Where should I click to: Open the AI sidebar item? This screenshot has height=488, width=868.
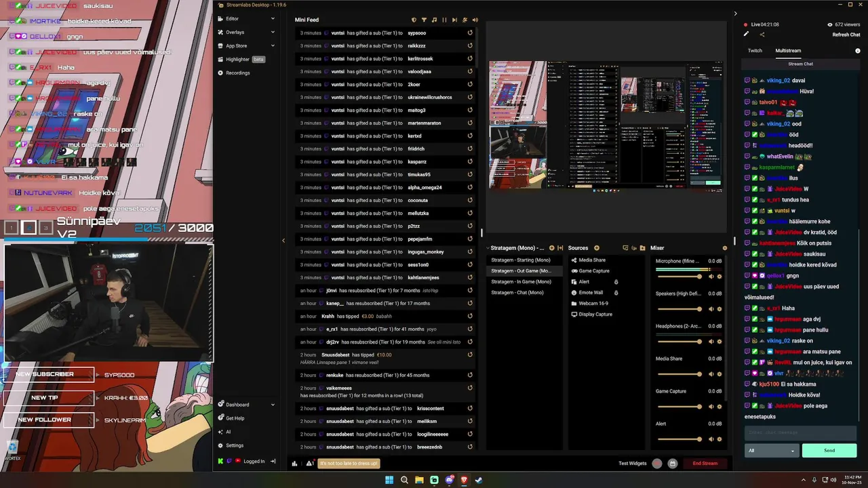[224, 432]
